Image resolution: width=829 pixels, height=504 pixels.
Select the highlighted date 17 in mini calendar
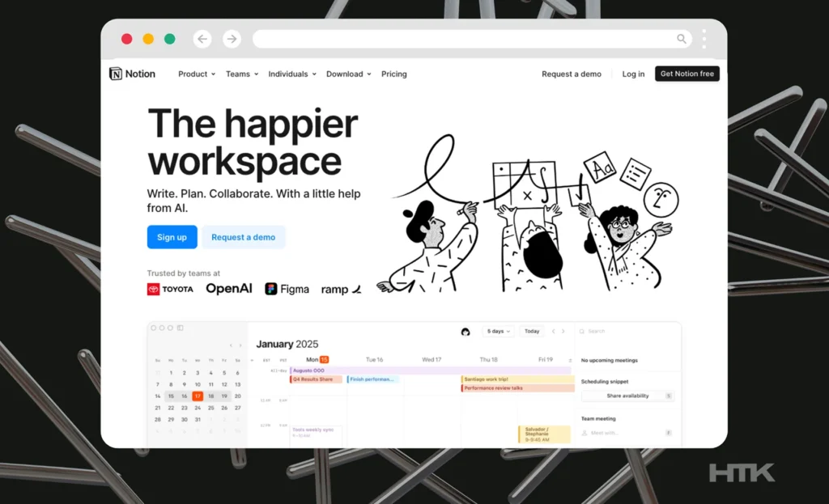(198, 396)
